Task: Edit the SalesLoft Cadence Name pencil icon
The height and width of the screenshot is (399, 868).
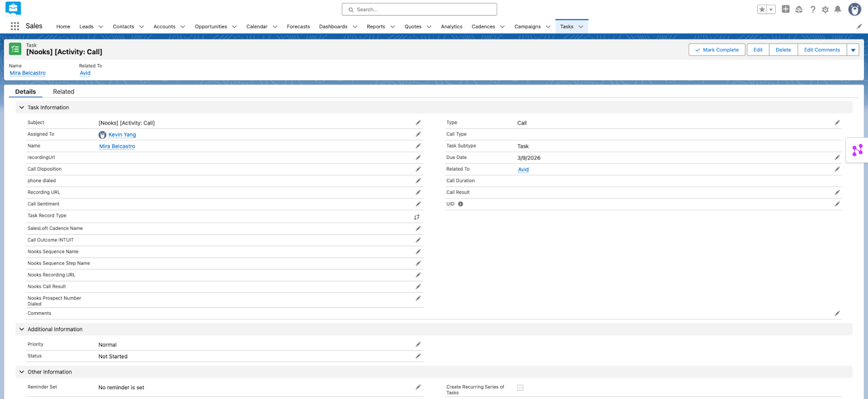Action: click(x=418, y=228)
